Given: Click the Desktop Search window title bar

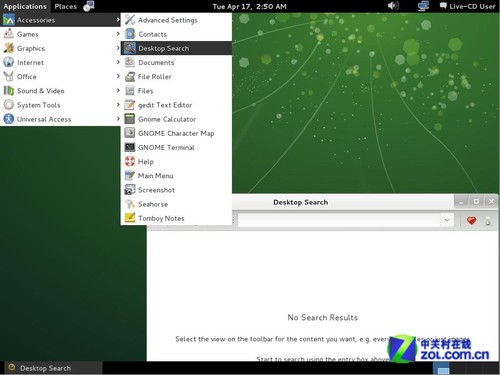Looking at the screenshot, I should coord(300,202).
